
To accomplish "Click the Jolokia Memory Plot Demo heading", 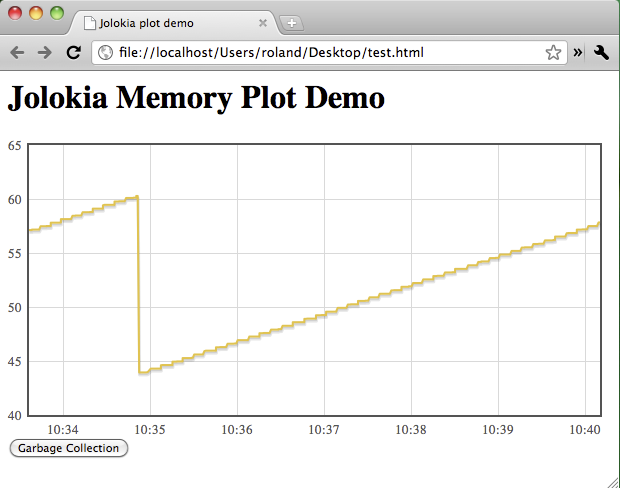I will [196, 98].
